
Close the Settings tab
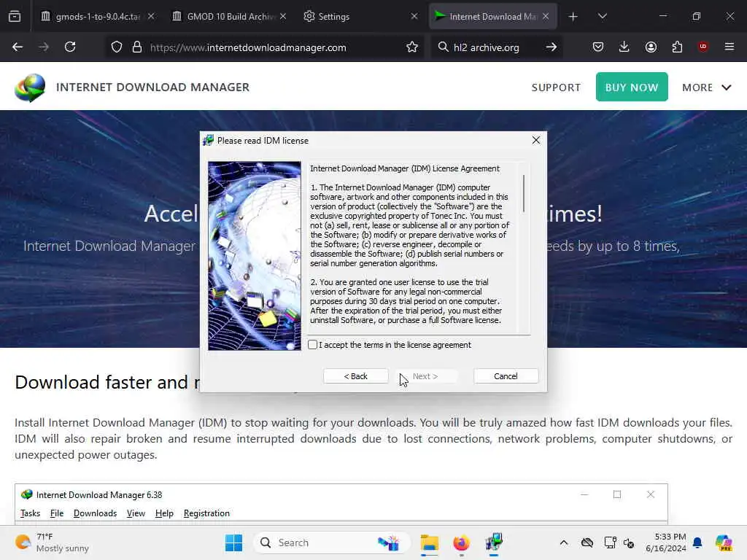[x=414, y=16]
